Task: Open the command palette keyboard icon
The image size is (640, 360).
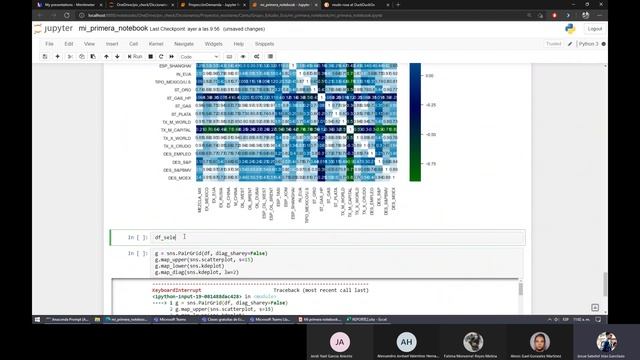Action: (229, 57)
